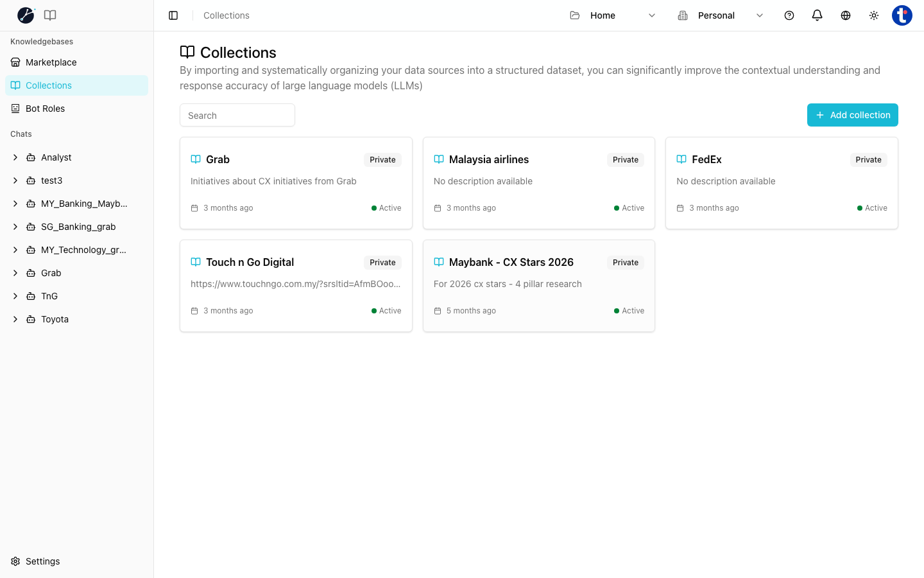Open the Malaysia airlines collection title
Viewport: 924px width, 578px height.
489,159
